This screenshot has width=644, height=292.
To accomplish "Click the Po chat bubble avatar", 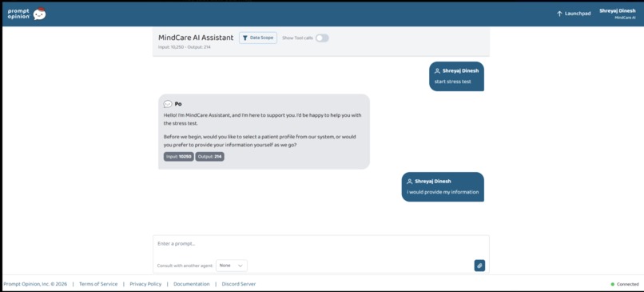I will pos(168,104).
